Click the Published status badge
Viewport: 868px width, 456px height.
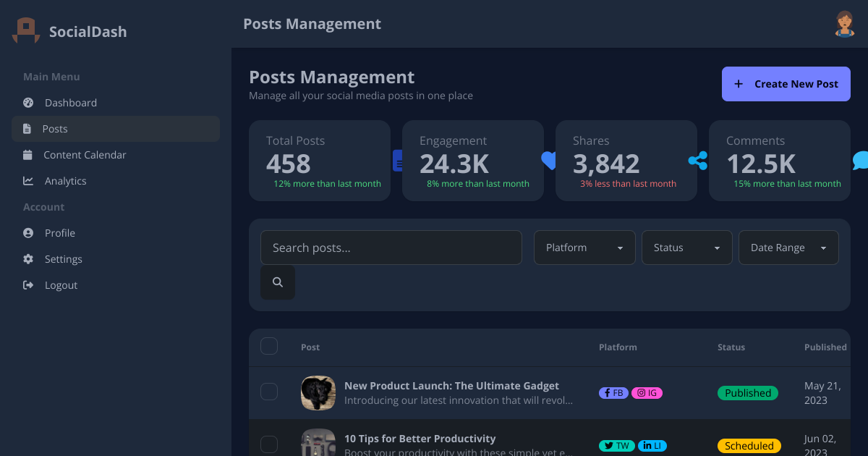[x=747, y=392]
